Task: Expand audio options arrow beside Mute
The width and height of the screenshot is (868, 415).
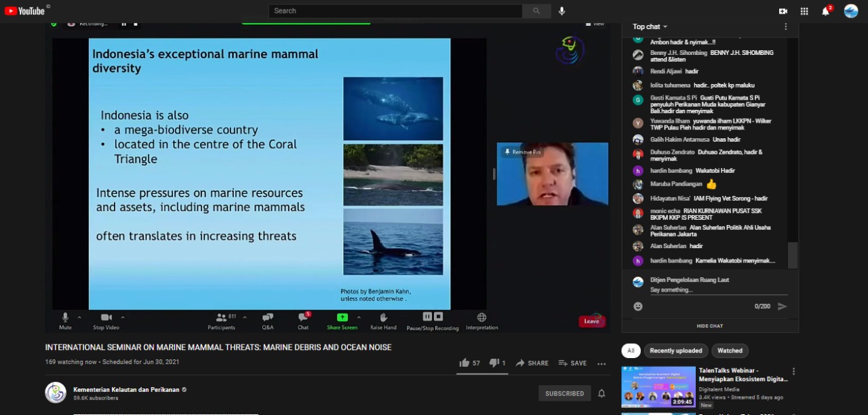Action: tap(79, 317)
